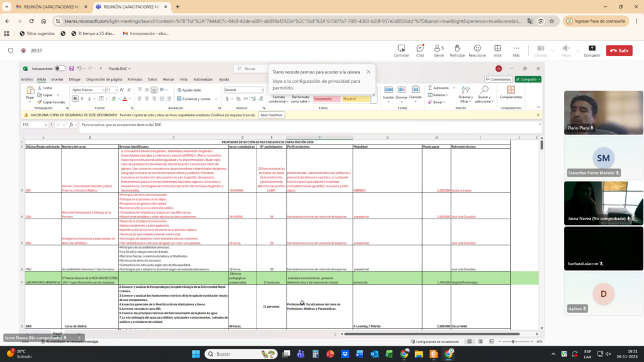Click Ingresar frase de contraseña button
The height and width of the screenshot is (362, 644).
596,21
